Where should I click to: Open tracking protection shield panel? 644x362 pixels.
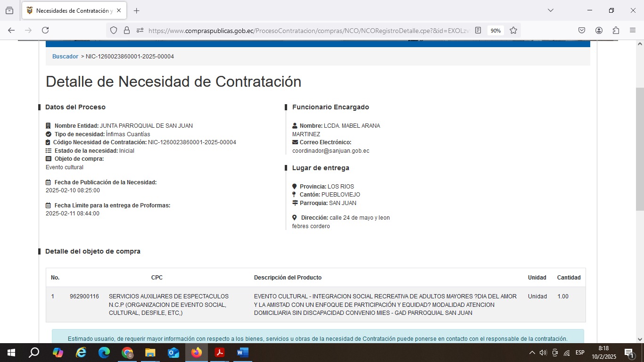click(x=113, y=30)
